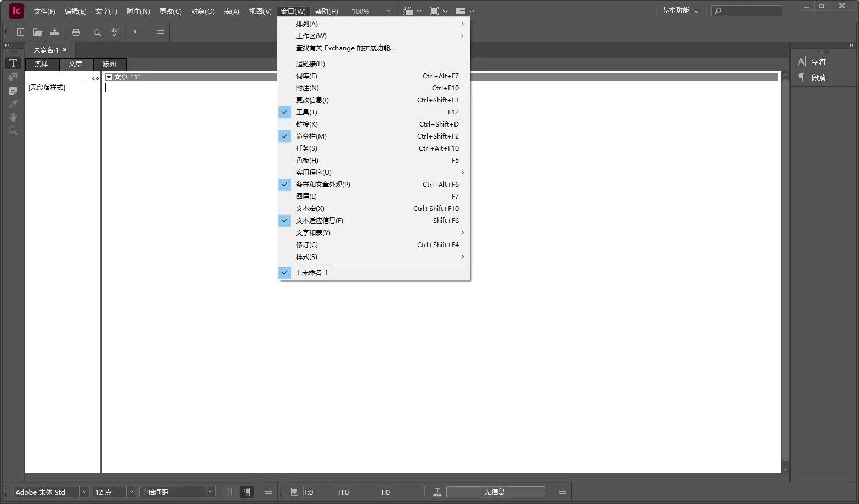Select the Note tool in left toolbar
Image resolution: width=859 pixels, height=504 pixels.
click(x=13, y=91)
